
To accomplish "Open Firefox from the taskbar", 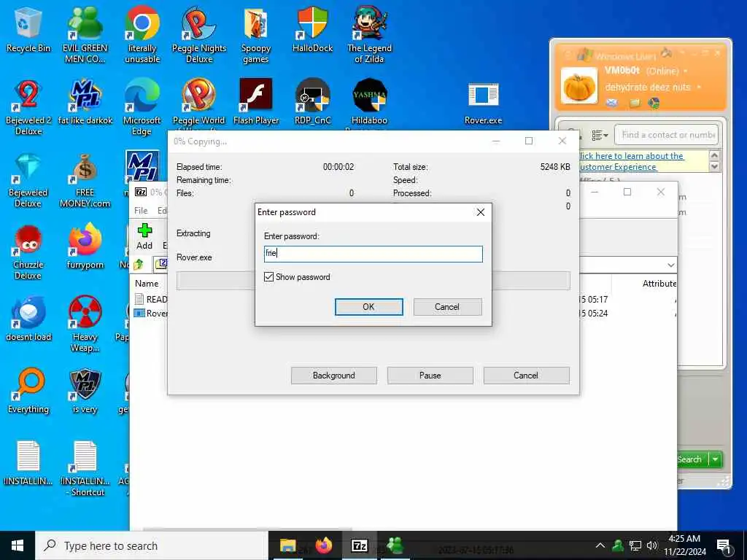I will pos(323,545).
